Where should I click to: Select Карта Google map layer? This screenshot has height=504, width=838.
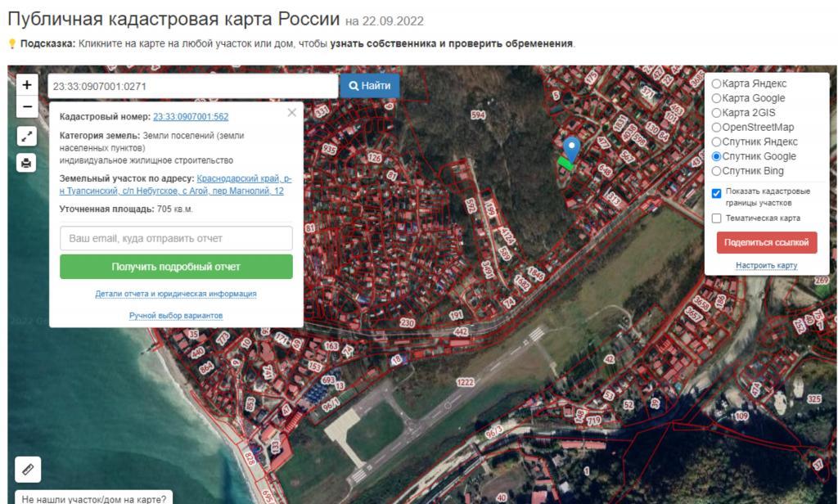point(717,98)
